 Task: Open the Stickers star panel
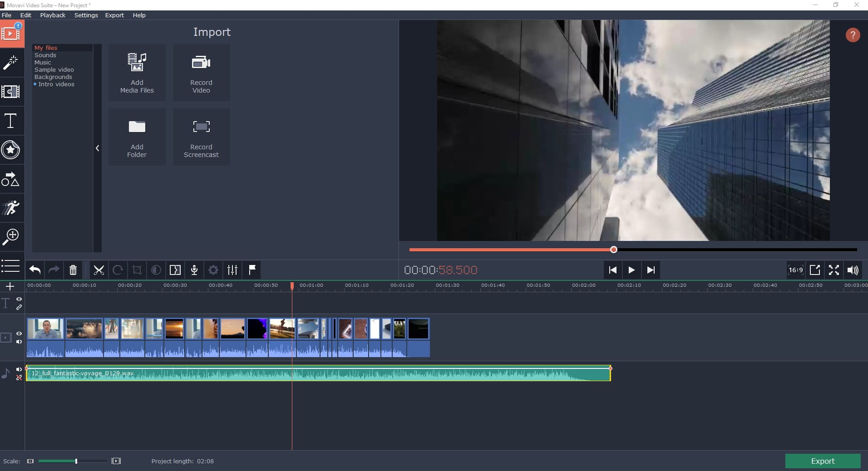coord(10,150)
